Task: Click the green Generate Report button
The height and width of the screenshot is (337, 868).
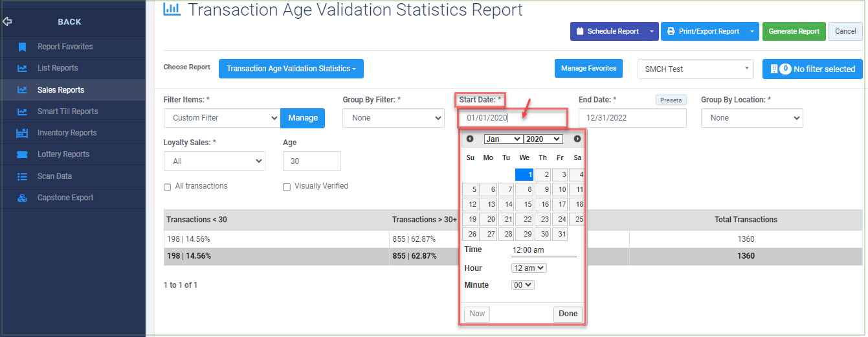Action: [x=794, y=31]
